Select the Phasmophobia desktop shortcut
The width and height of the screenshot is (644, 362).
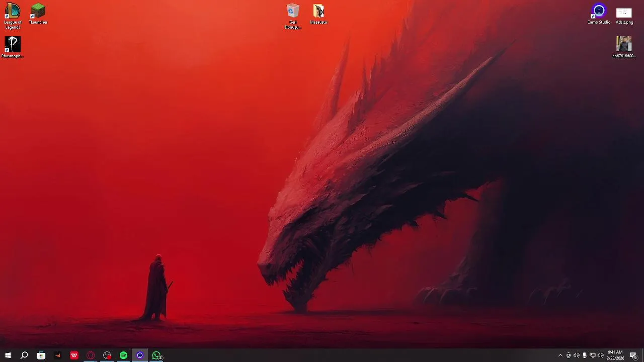pyautogui.click(x=13, y=47)
